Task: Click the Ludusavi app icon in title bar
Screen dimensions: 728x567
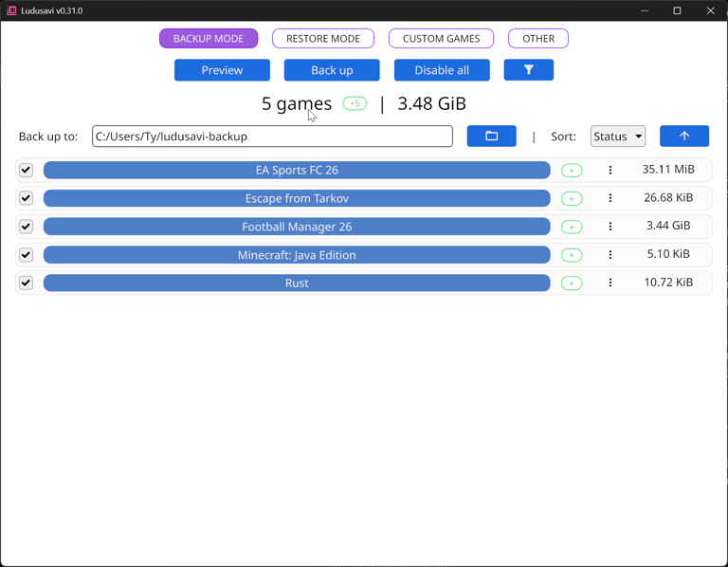Action: 11,10
